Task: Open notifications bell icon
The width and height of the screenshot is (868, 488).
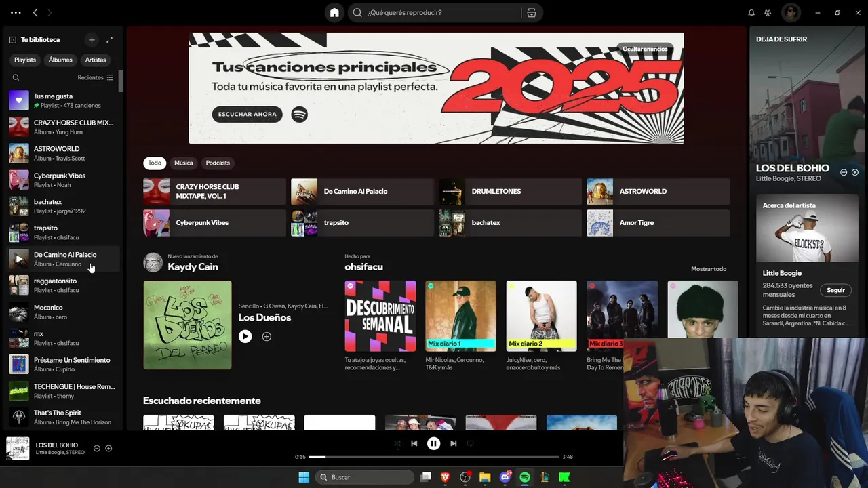Action: tap(751, 12)
